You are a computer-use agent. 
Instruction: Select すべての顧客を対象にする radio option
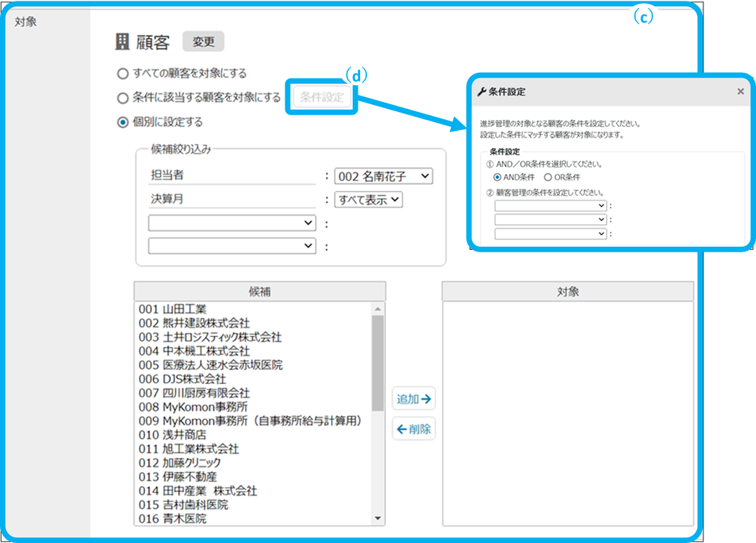click(x=122, y=74)
